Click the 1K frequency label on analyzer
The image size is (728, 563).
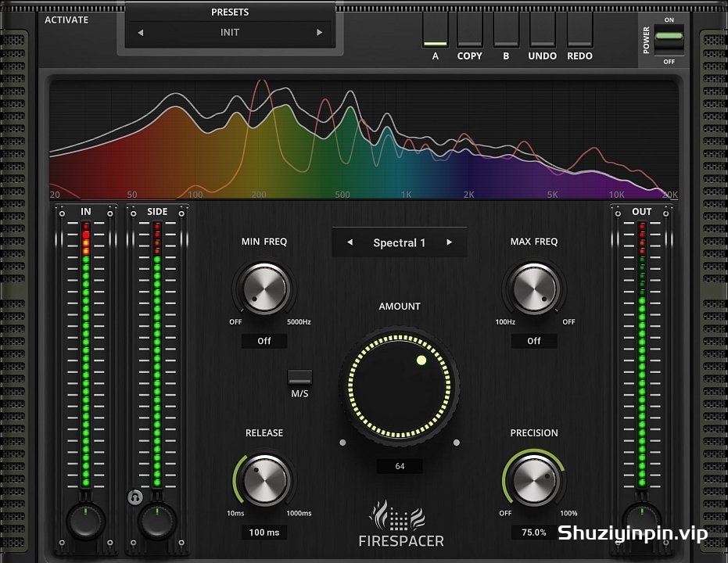407,195
